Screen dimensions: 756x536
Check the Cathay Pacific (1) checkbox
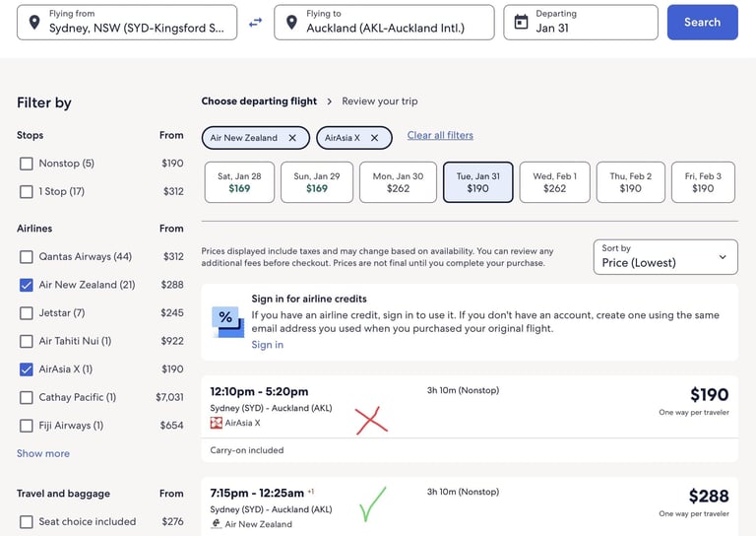tap(26, 397)
